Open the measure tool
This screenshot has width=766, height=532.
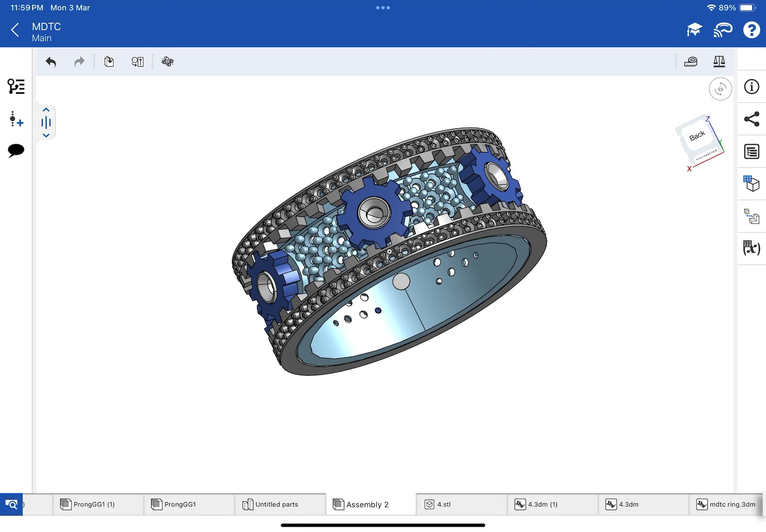point(691,62)
